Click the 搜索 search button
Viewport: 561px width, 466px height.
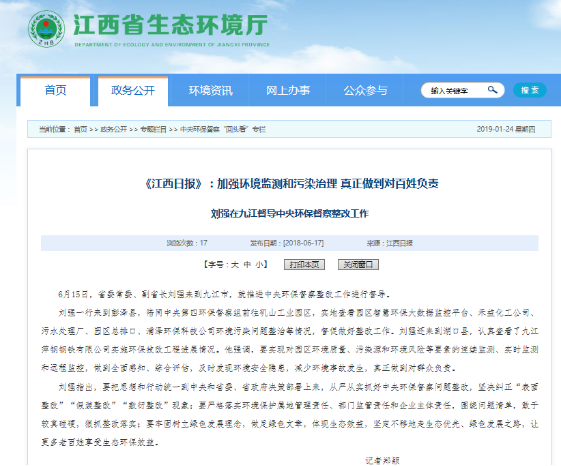[x=530, y=90]
